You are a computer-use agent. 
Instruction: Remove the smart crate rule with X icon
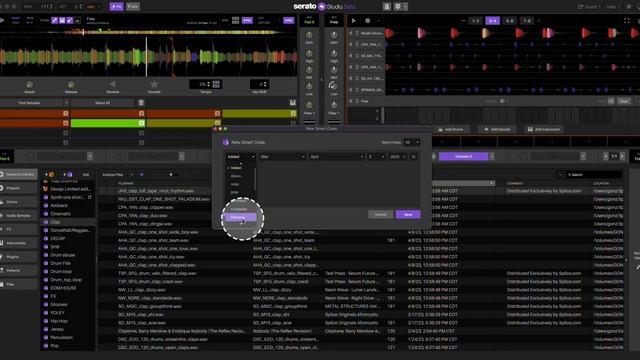413,157
